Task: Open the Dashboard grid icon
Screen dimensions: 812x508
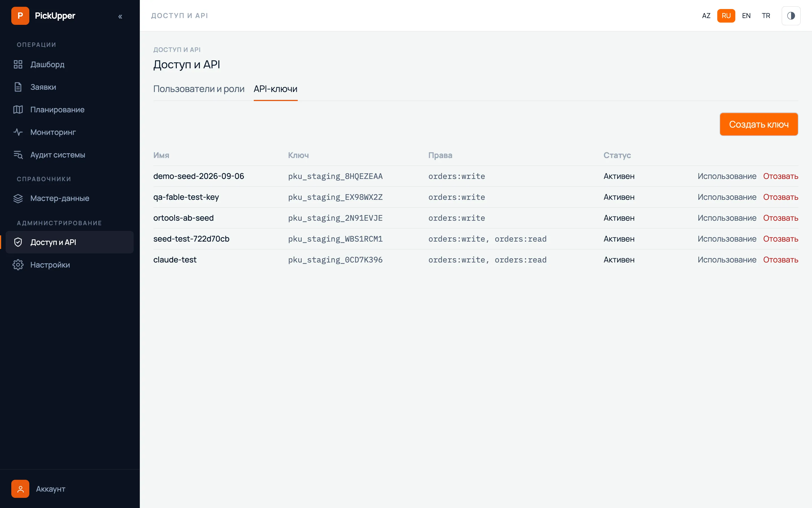Action: tap(18, 65)
